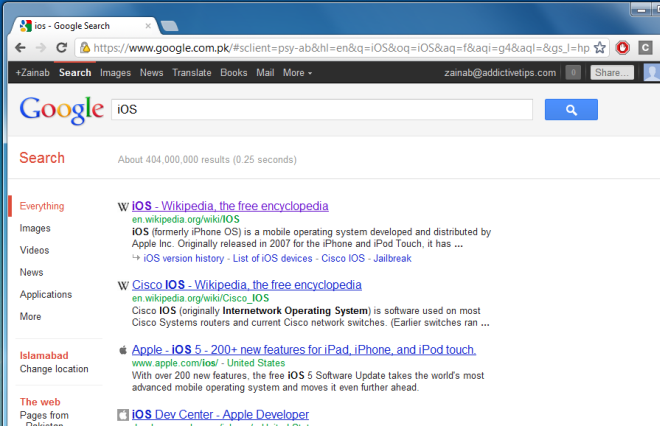Viewport: 660px width, 426px height.
Task: Filter results by Applications in sidebar
Action: tap(45, 295)
